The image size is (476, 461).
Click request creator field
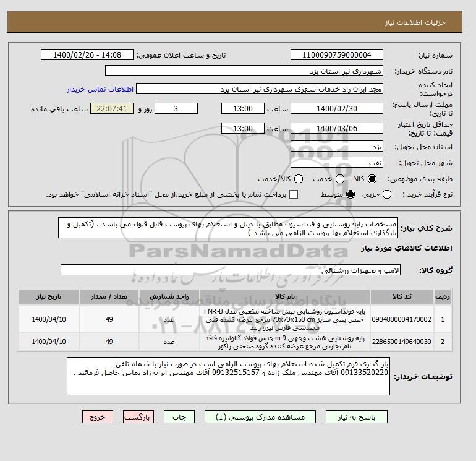tap(260, 88)
